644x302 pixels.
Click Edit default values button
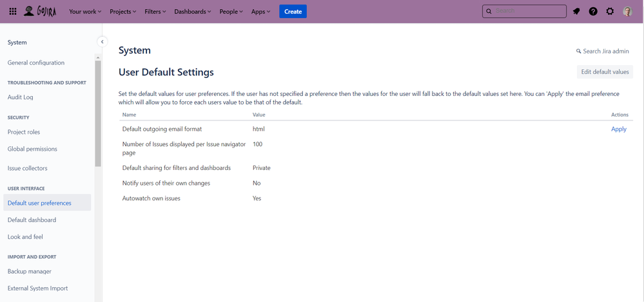(x=605, y=72)
